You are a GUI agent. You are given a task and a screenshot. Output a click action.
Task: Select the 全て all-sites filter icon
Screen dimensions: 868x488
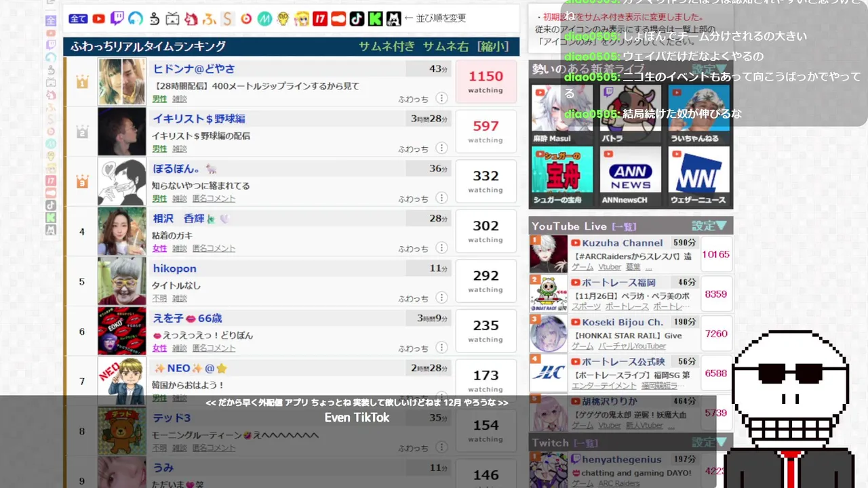(78, 19)
